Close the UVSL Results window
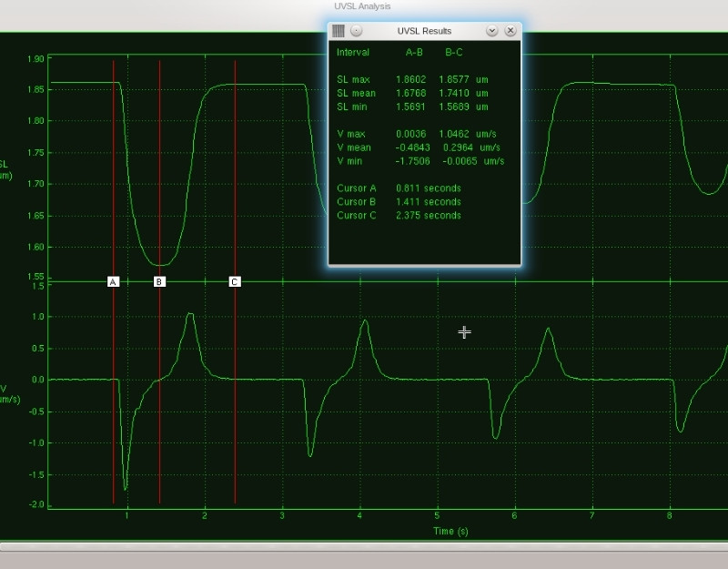The image size is (728, 569). tap(511, 31)
